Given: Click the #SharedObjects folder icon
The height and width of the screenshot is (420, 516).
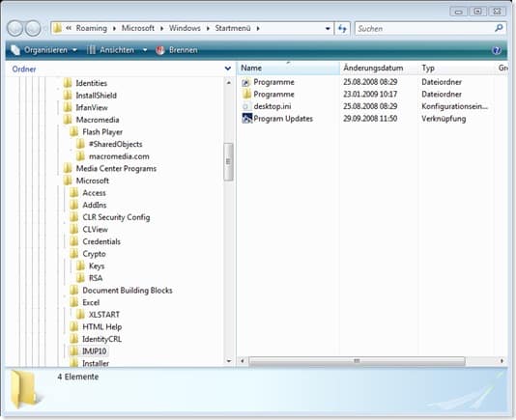Looking at the screenshot, I should tap(80, 144).
